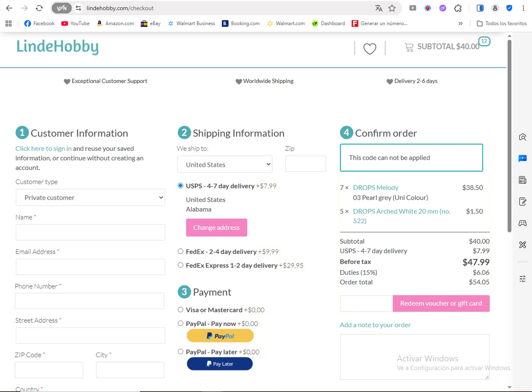This screenshot has width=532, height=392.
Task: Choose PayPal Pay later payment
Action: (181, 352)
